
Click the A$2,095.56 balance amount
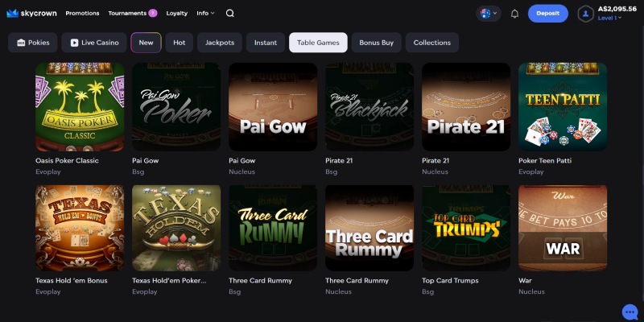[617, 9]
